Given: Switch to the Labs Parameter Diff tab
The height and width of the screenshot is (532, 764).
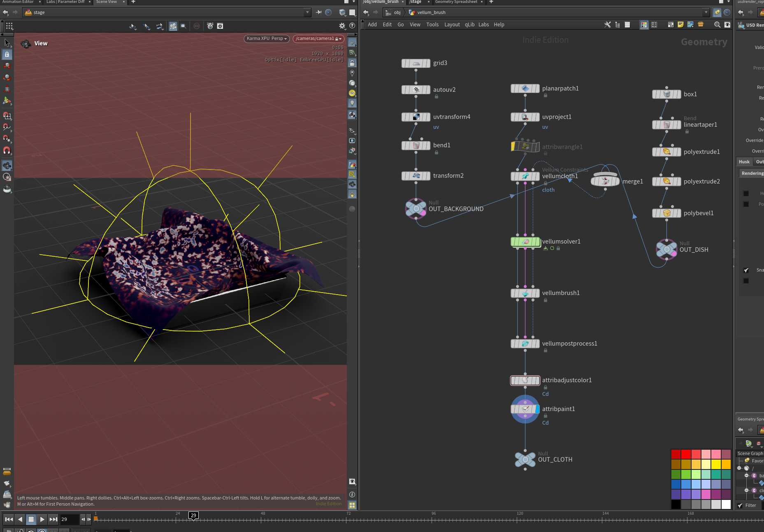Looking at the screenshot, I should pyautogui.click(x=65, y=2).
